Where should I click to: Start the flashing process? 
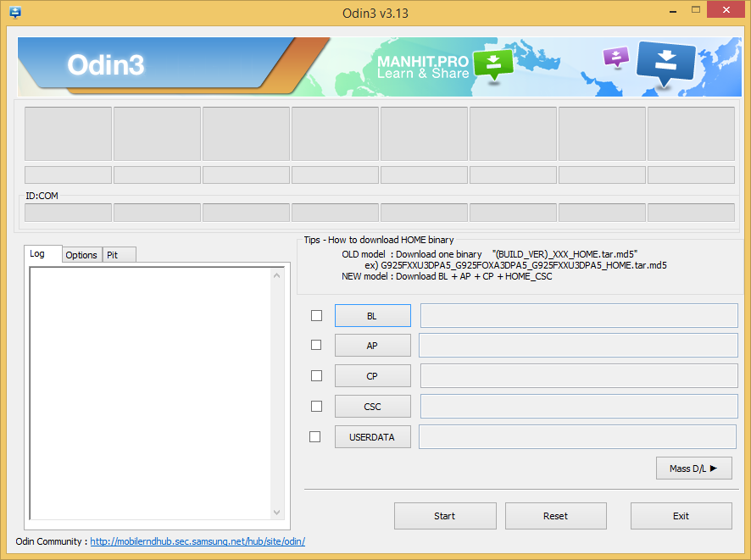click(x=445, y=516)
